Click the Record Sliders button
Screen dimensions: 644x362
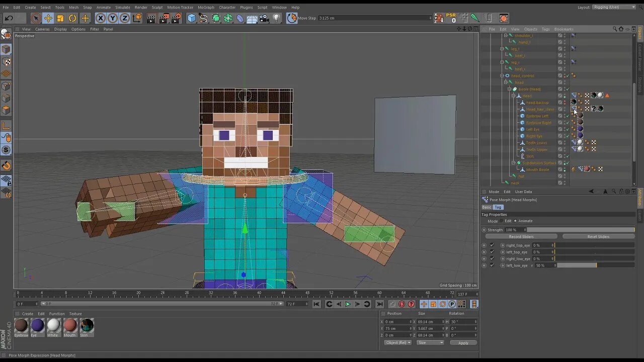pyautogui.click(x=521, y=237)
